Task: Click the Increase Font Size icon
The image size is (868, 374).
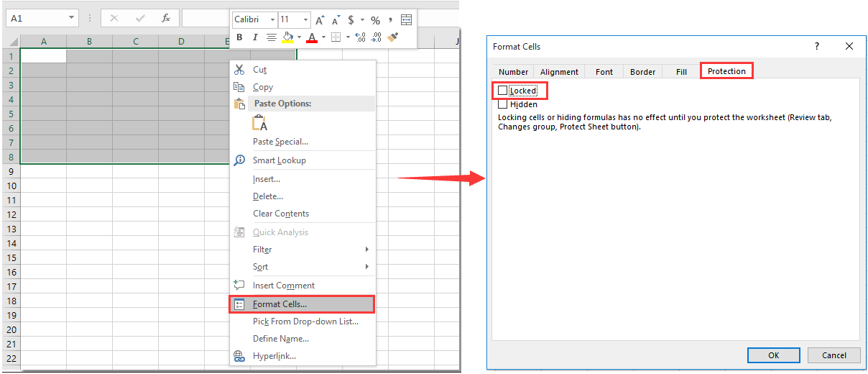Action: click(x=320, y=20)
